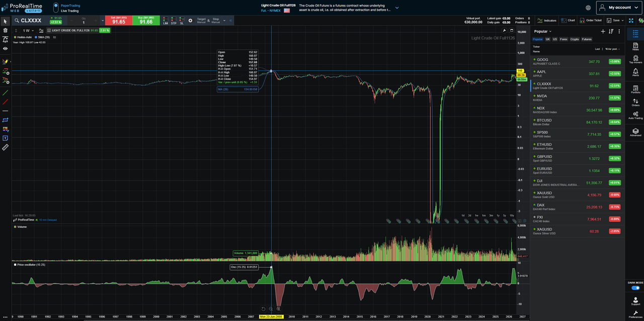
Task: Open the Advanced sidebar panel
Action: pyautogui.click(x=635, y=132)
